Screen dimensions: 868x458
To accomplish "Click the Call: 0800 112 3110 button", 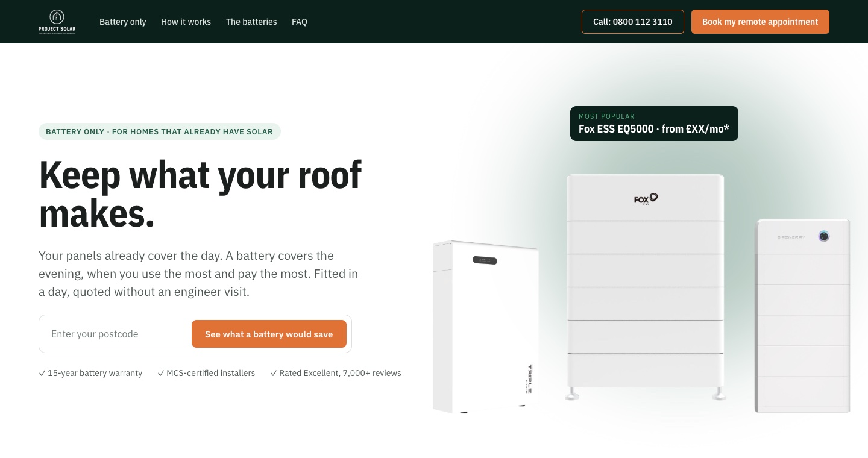I will point(633,22).
